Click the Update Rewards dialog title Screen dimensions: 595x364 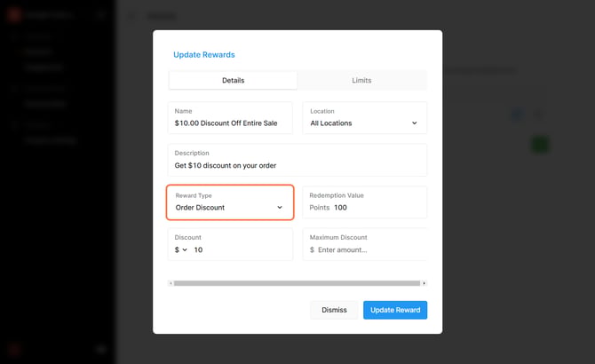204,55
